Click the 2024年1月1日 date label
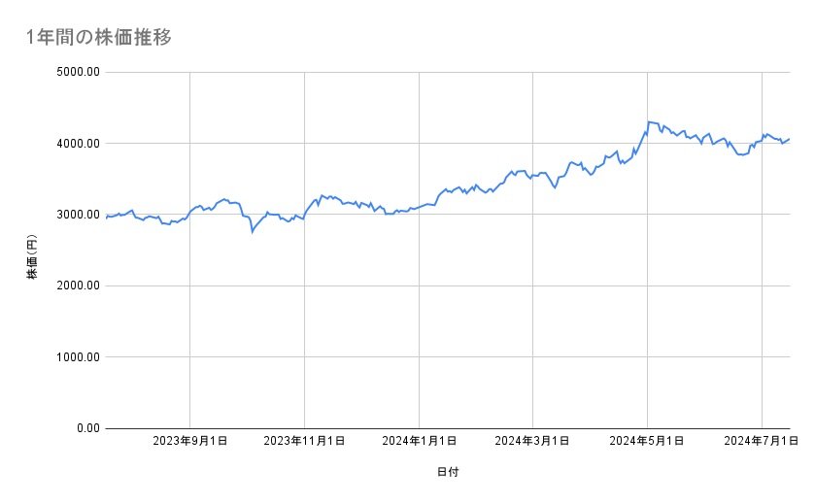The image size is (815, 504). tap(419, 442)
